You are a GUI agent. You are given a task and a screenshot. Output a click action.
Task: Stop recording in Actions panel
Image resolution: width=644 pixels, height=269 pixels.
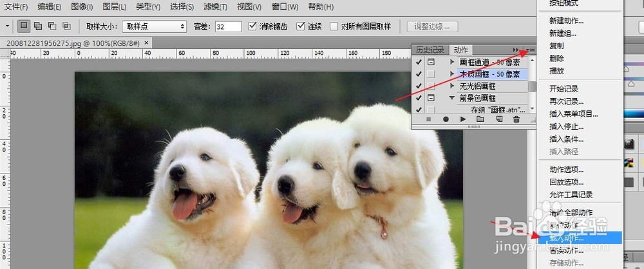click(x=428, y=119)
